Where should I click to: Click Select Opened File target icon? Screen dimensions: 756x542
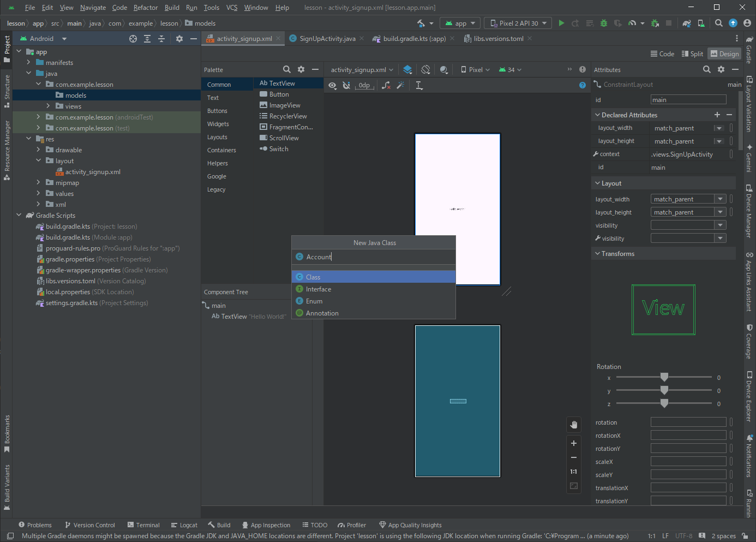pos(133,39)
